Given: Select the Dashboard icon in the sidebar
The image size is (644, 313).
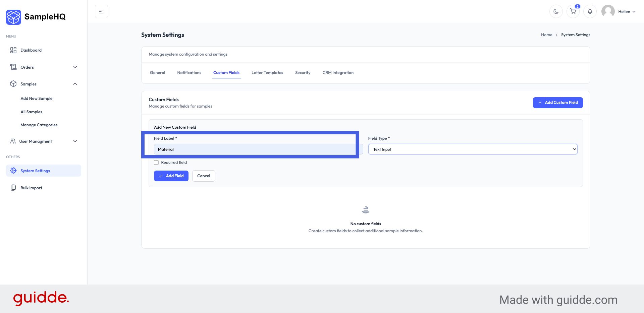Looking at the screenshot, I should pos(13,50).
